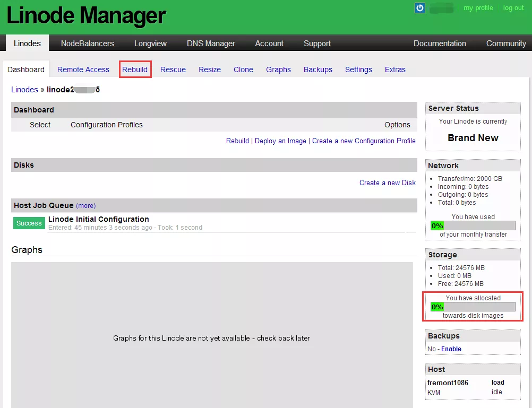Enable backups via the Enable link
Image resolution: width=532 pixels, height=408 pixels.
tap(451, 349)
